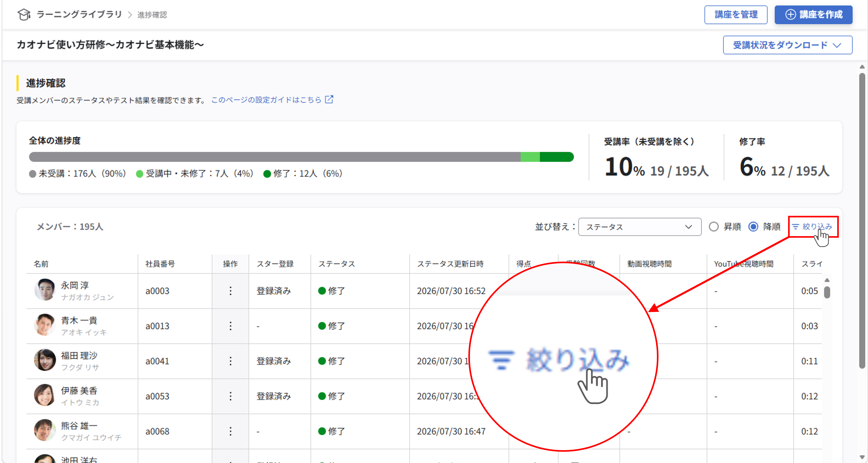Click employee number a0053
Image resolution: width=868 pixels, height=463 pixels.
click(x=157, y=396)
